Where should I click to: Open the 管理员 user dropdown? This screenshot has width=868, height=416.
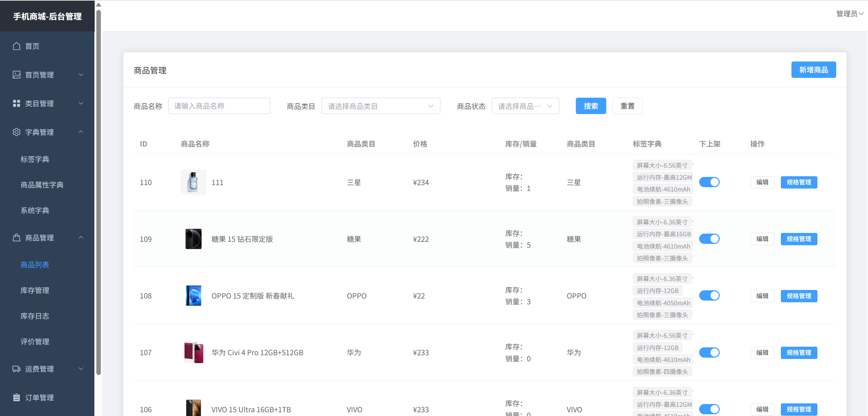[850, 14]
